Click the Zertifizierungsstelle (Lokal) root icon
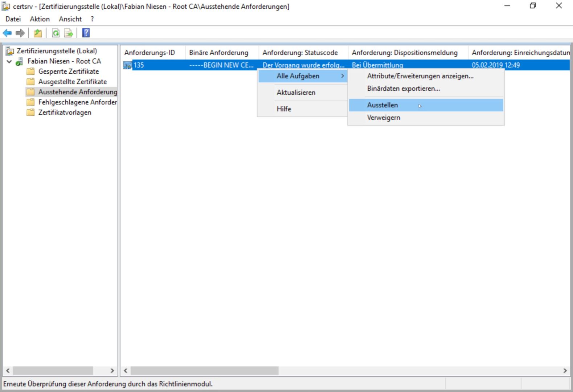 coord(10,51)
